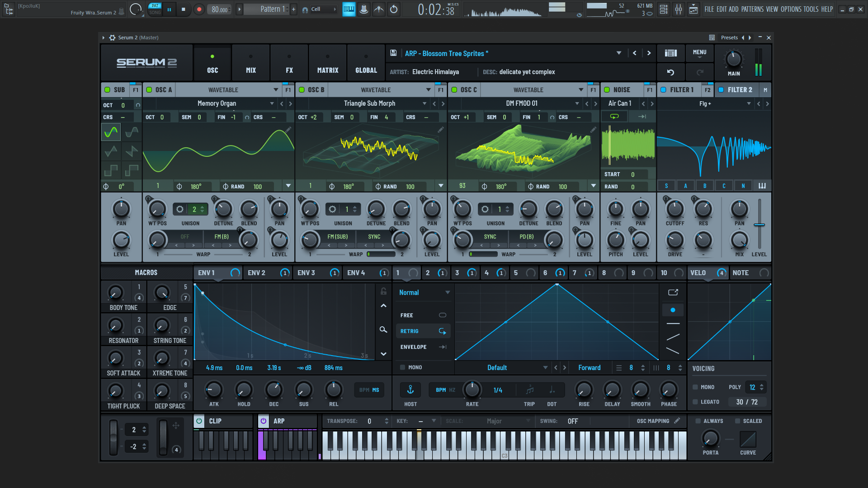Toggle OSC A enable switch

[149, 89]
